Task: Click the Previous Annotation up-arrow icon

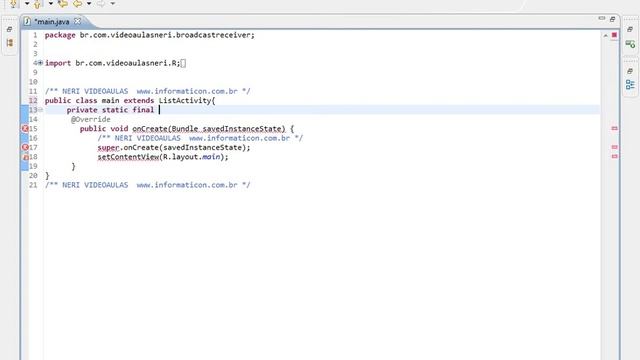Action: click(38, 4)
